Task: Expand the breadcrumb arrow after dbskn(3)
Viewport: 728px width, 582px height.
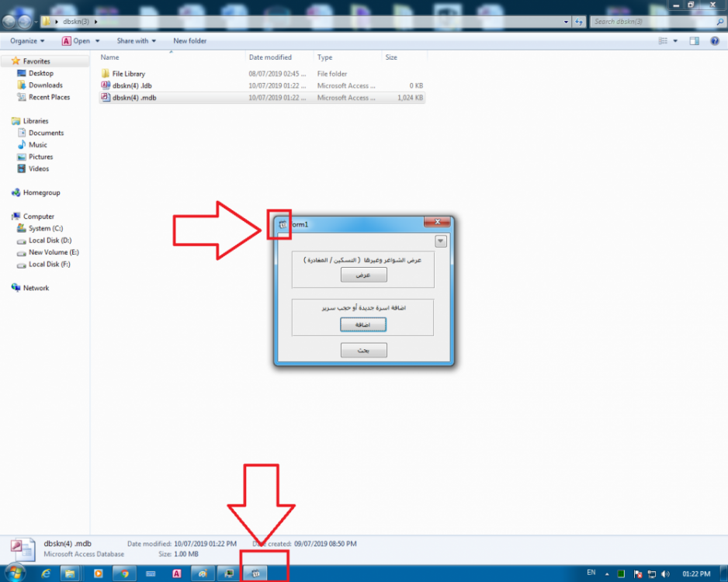Action: (x=96, y=22)
